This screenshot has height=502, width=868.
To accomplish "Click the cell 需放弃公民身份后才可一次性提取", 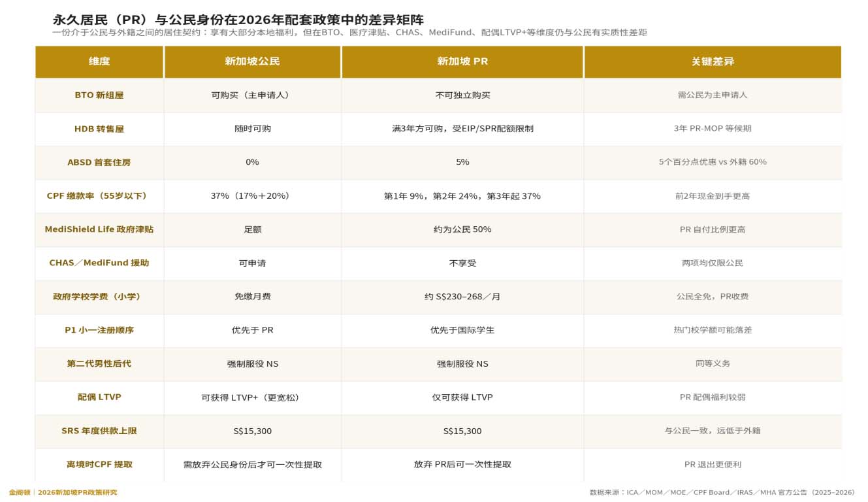I will point(252,464).
